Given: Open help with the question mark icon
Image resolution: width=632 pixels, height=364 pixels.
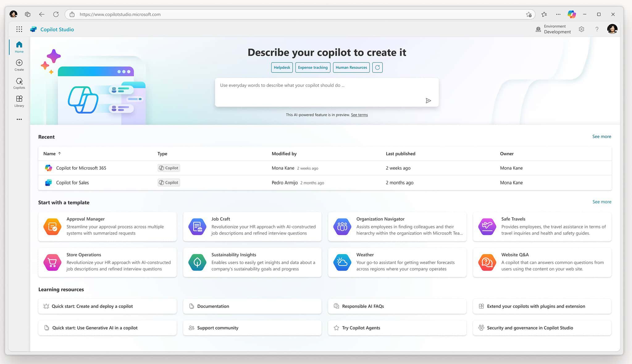Looking at the screenshot, I should click(x=597, y=29).
